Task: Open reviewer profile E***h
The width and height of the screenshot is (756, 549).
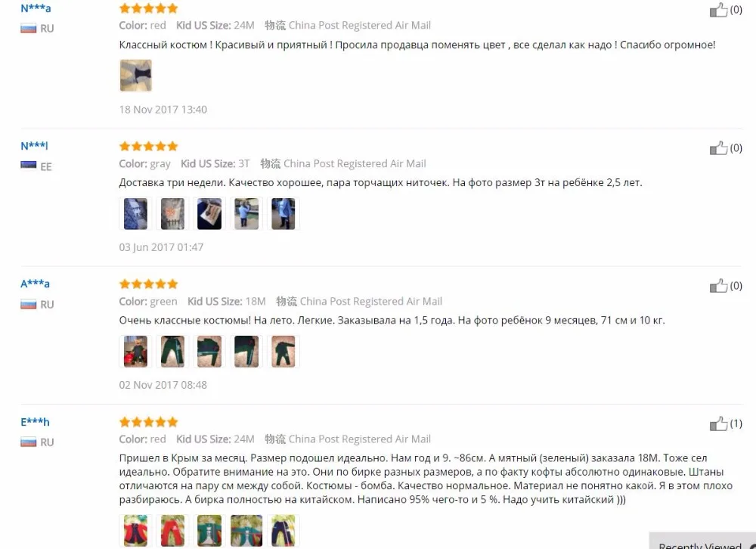Action: (36, 422)
